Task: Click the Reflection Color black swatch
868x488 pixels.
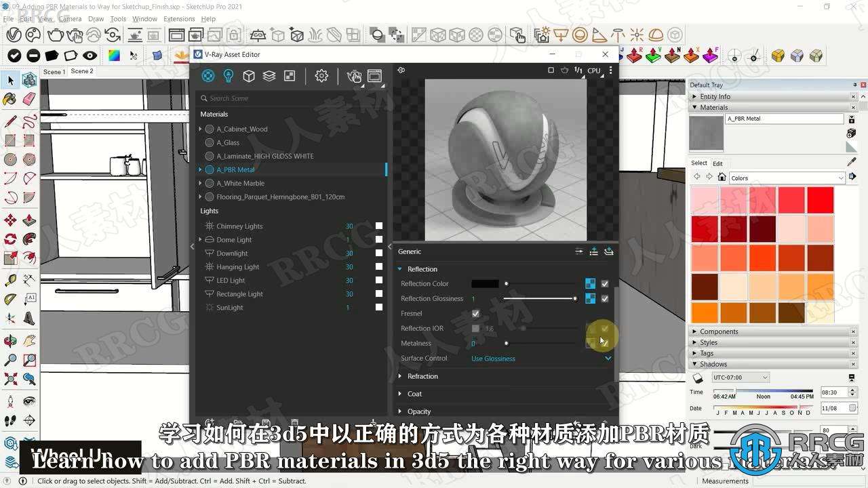Action: [485, 284]
